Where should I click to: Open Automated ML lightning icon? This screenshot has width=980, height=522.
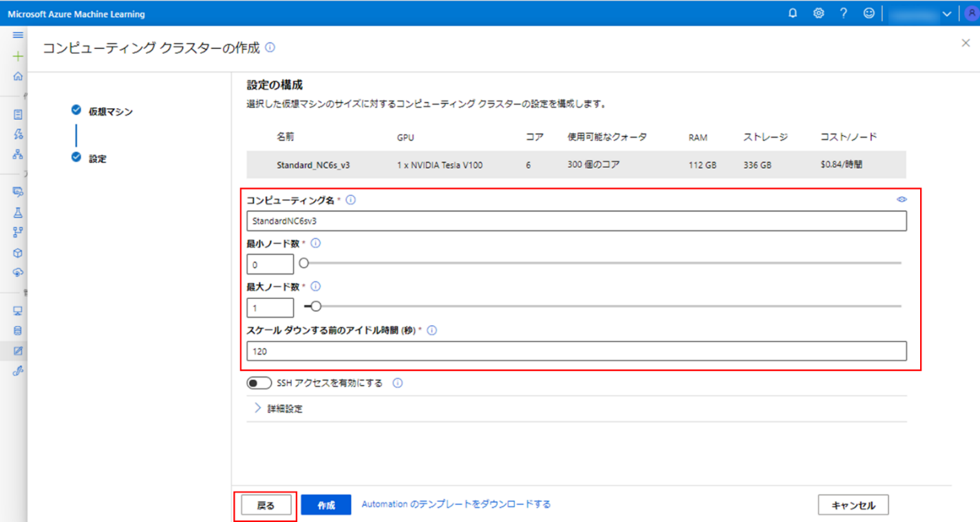click(x=18, y=134)
